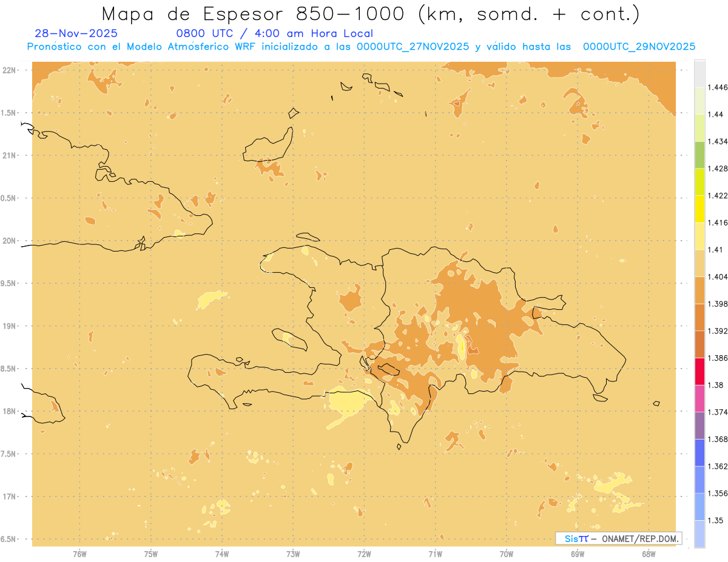This screenshot has width=728, height=562.
Task: Click the blue legend swatch between 1.362 and 1.368
Action: click(699, 452)
